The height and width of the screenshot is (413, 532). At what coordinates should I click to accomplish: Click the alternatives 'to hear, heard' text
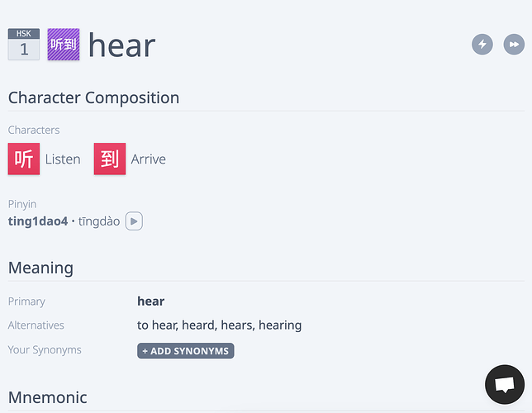177,325
